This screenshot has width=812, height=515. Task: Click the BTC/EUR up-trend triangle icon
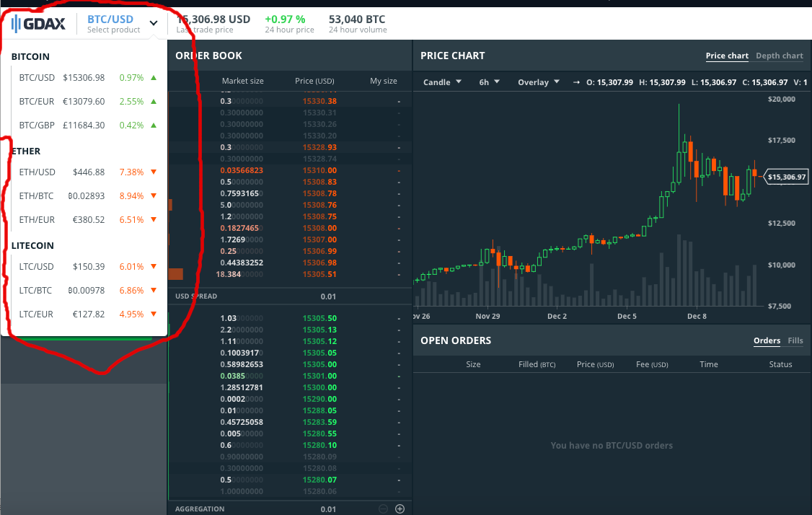154,102
